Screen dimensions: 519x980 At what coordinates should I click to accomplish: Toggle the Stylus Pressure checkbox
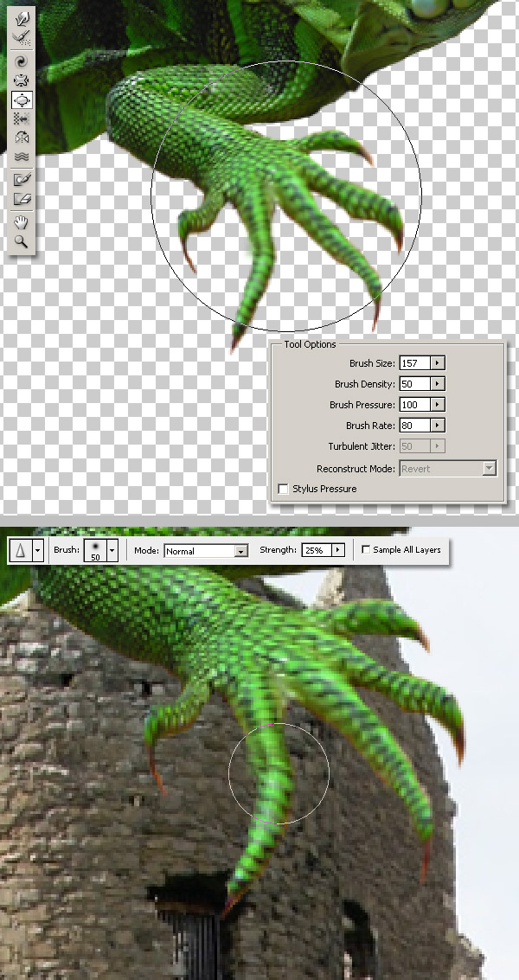pos(283,489)
